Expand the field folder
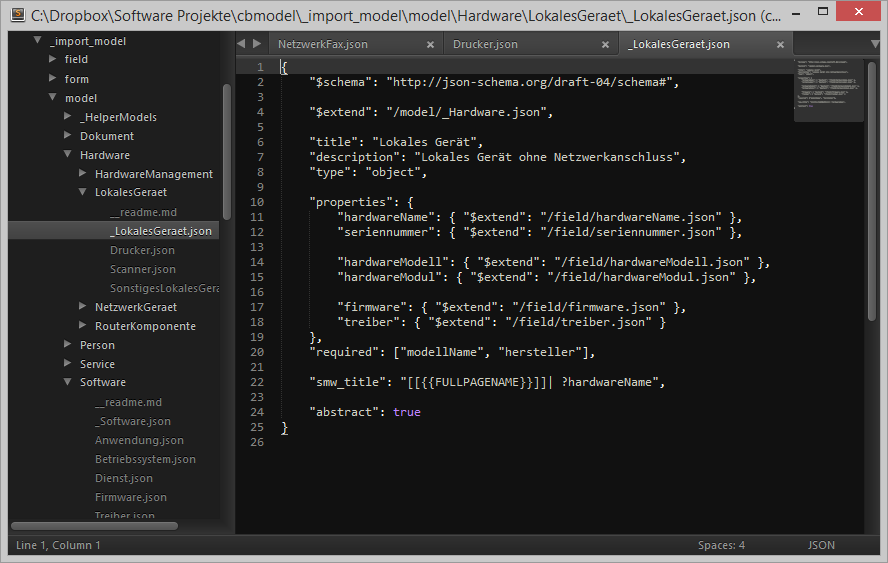 point(53,58)
